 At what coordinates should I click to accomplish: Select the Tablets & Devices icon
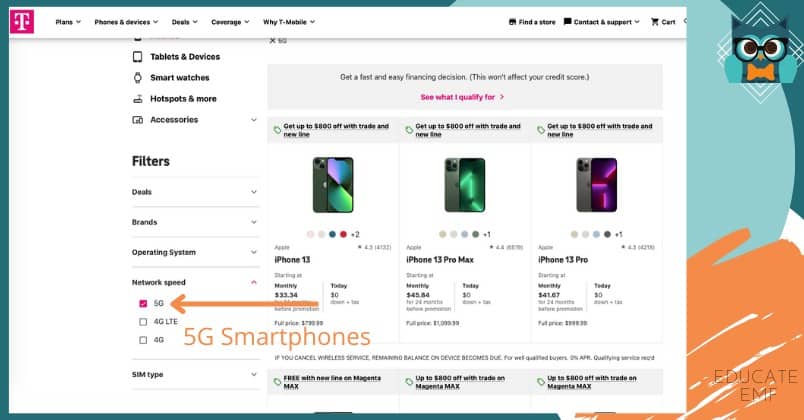tap(137, 57)
